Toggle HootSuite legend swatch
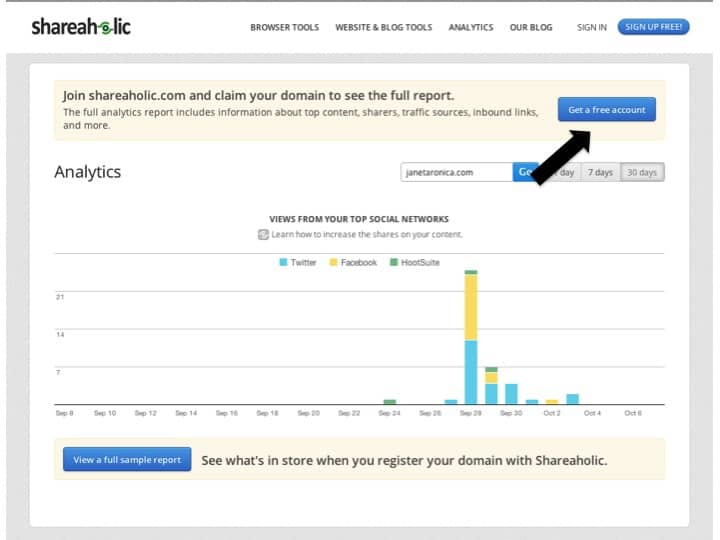This screenshot has height=540, width=720. point(394,262)
